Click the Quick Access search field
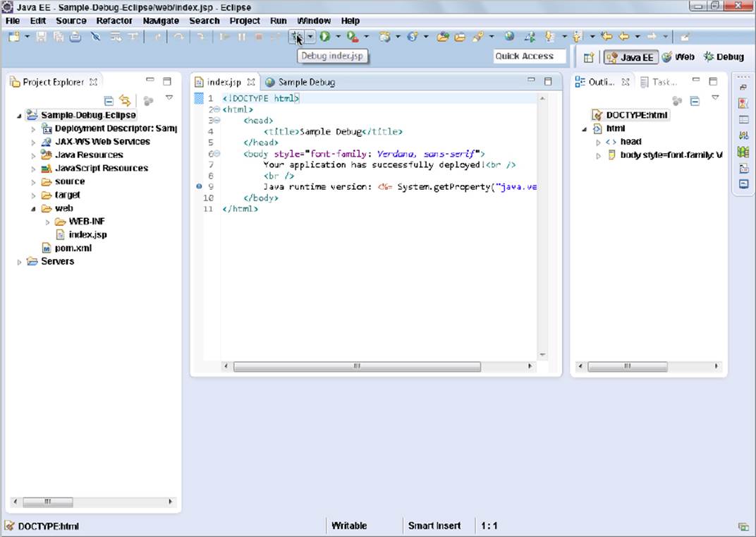 pyautogui.click(x=530, y=56)
